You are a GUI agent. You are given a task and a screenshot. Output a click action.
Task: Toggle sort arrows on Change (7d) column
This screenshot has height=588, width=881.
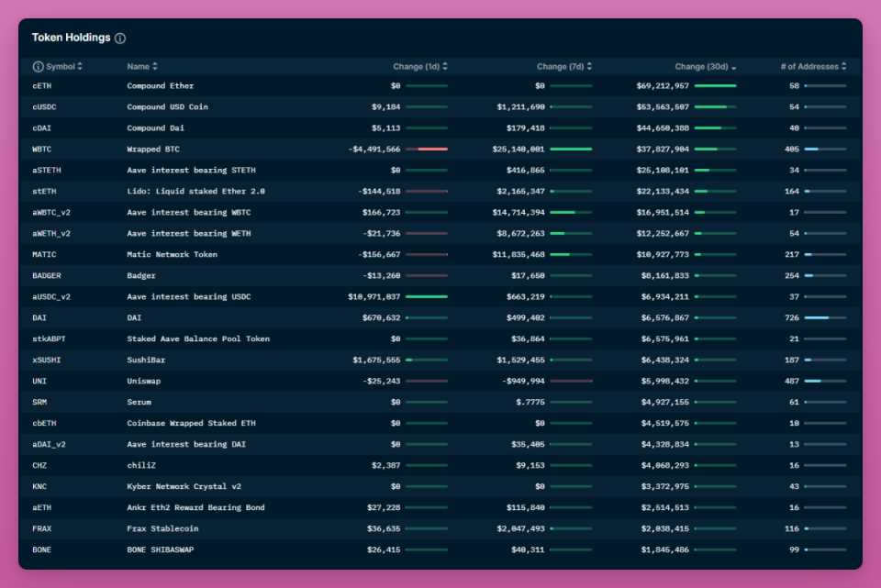(x=589, y=67)
